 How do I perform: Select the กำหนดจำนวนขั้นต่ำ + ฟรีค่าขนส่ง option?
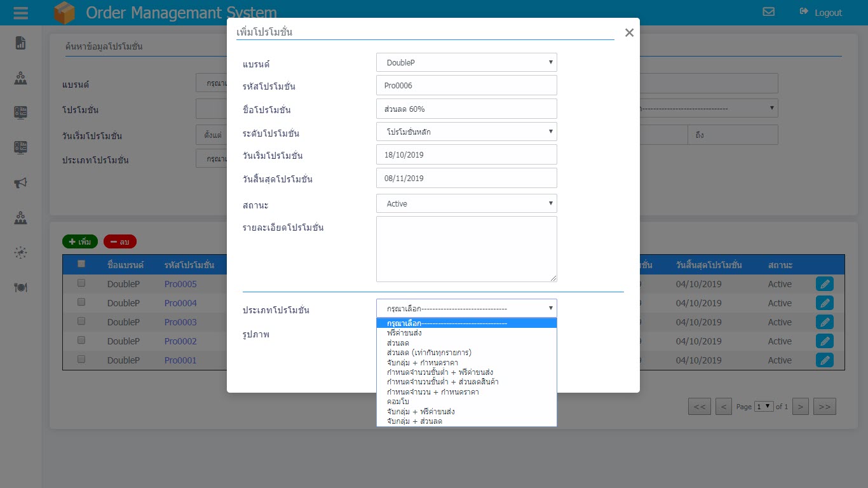[466, 372]
